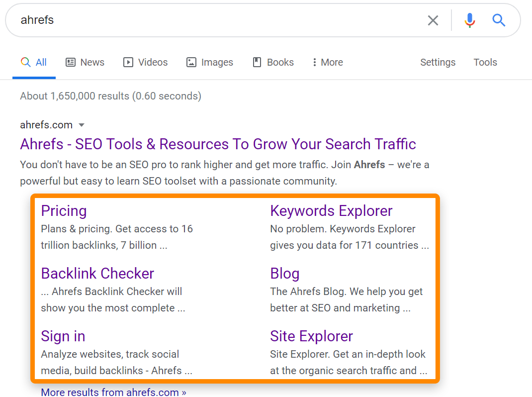Open the More search categories menu
532x397 pixels.
coord(327,62)
